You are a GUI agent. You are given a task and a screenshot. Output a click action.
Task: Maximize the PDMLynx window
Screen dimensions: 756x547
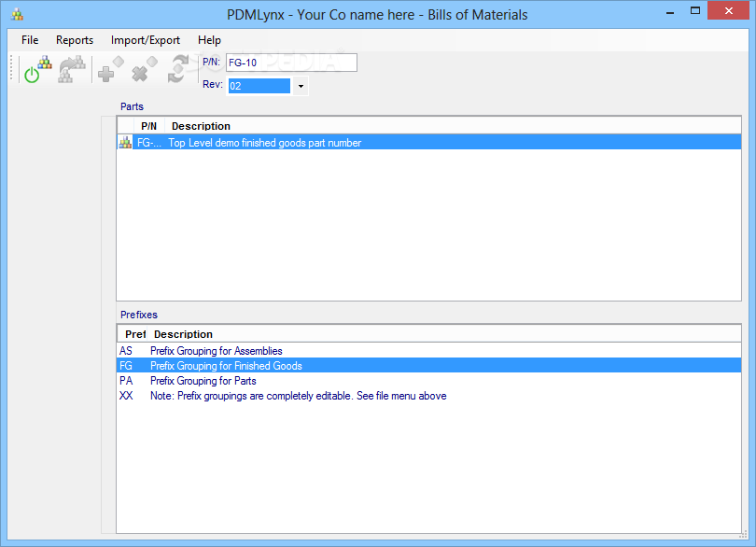coord(694,11)
